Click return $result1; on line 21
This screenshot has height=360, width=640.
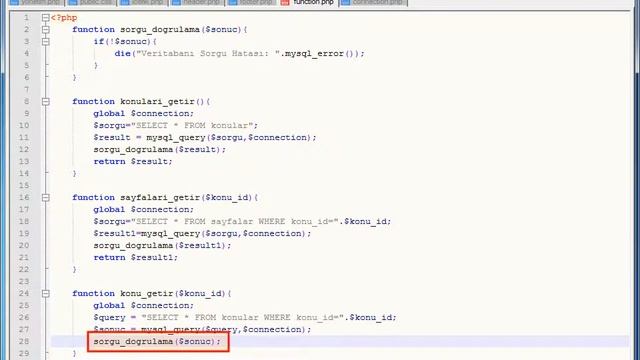(136, 258)
